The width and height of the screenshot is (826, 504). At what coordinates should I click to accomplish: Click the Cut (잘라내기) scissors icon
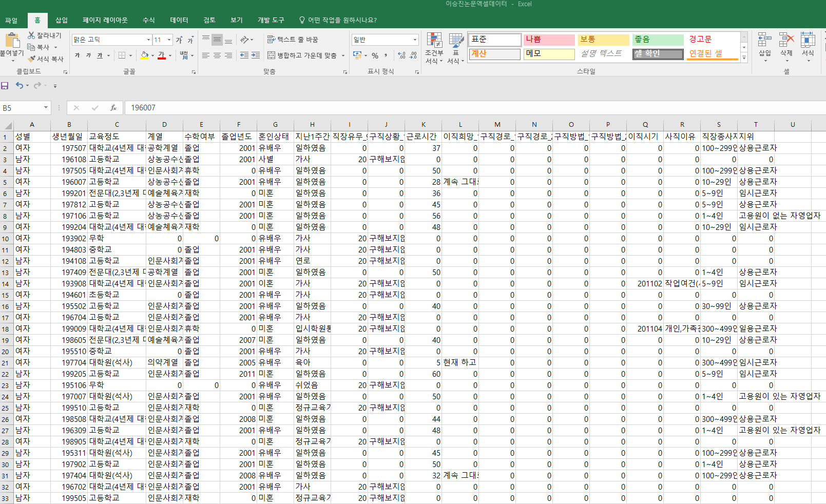point(31,35)
